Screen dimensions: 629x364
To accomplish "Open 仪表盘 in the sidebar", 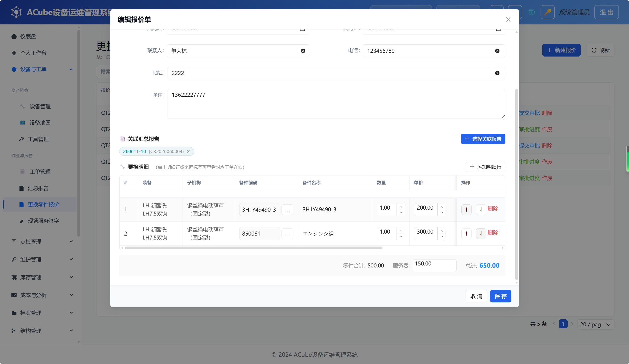I will tap(28, 37).
